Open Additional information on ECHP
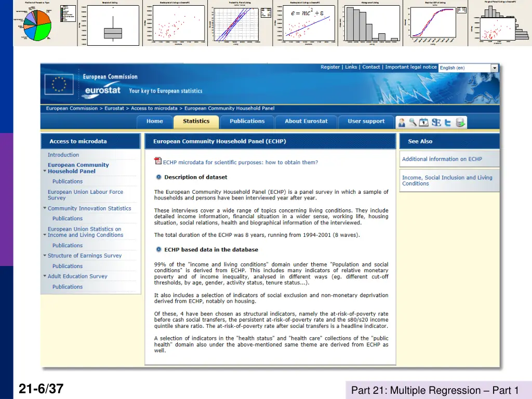The height and width of the screenshot is (399, 532). 442,159
